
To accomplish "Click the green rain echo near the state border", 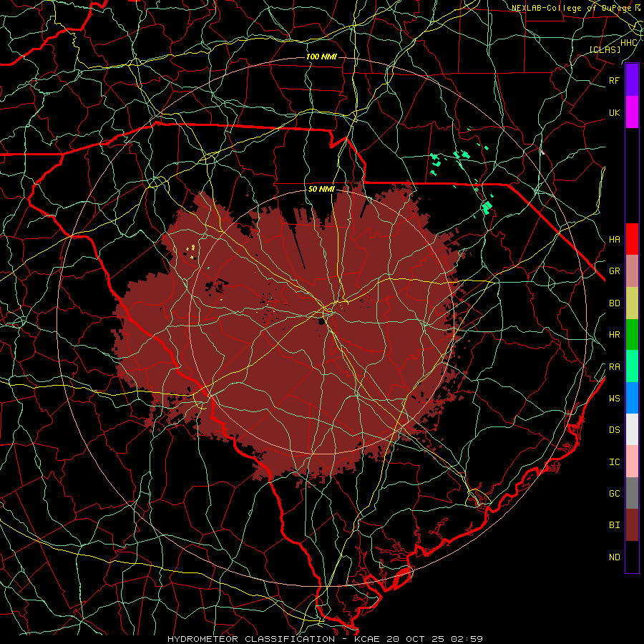I will (487, 208).
